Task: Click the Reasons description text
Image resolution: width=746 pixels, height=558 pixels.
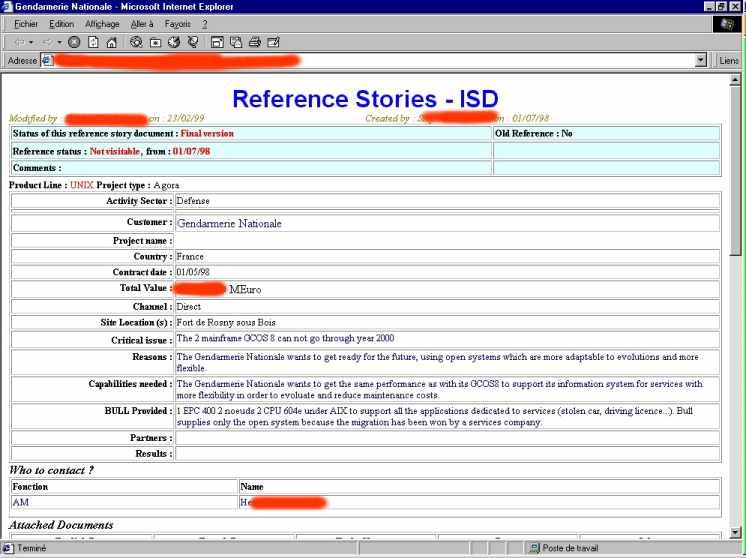Action: tap(438, 362)
